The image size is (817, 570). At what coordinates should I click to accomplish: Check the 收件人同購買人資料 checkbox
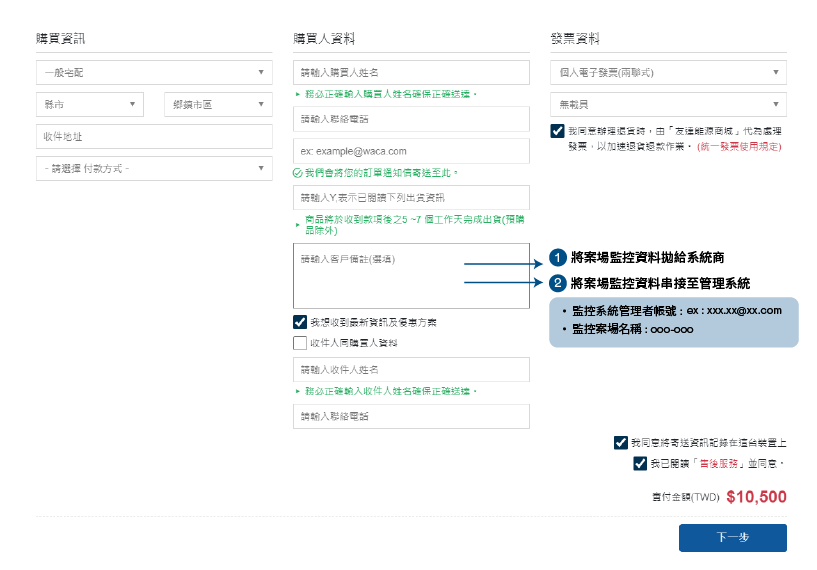[300, 343]
